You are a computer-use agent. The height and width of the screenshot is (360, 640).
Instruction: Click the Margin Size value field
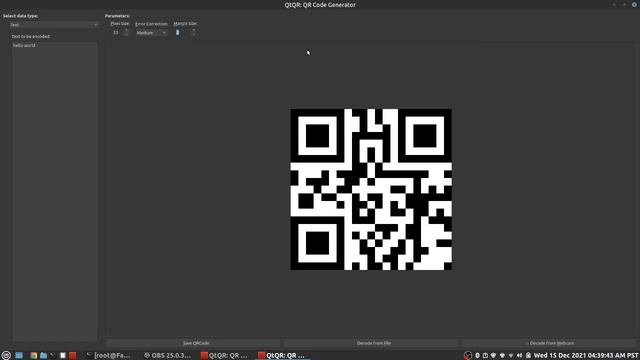pos(182,33)
